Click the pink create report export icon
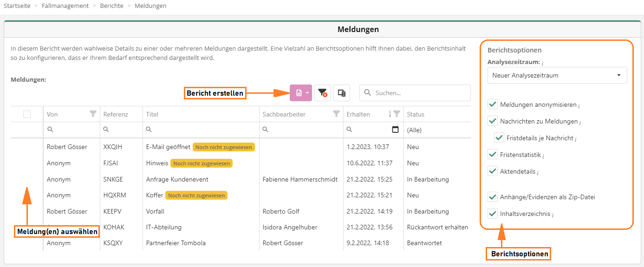644x267 pixels. [x=299, y=93]
